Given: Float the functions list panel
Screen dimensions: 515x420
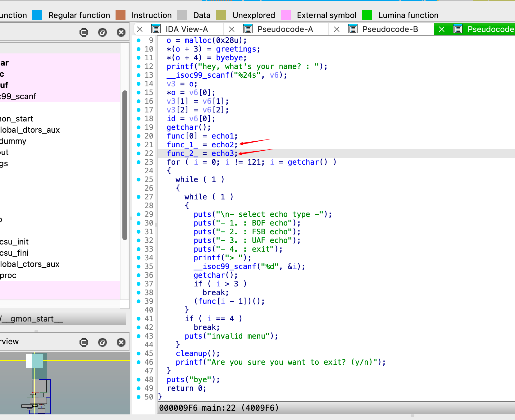Looking at the screenshot, I should 103,32.
